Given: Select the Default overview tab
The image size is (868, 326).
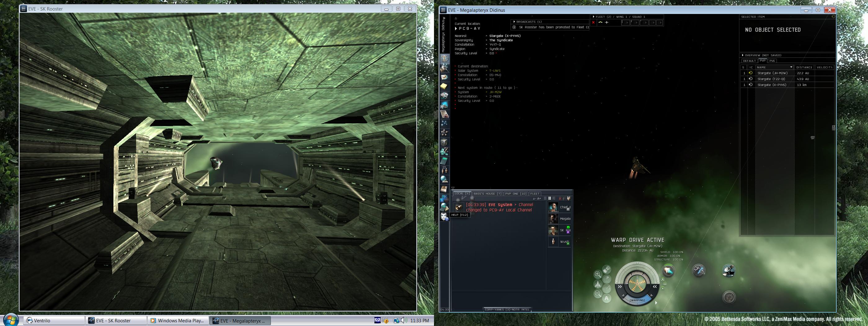Looking at the screenshot, I should click(x=749, y=61).
